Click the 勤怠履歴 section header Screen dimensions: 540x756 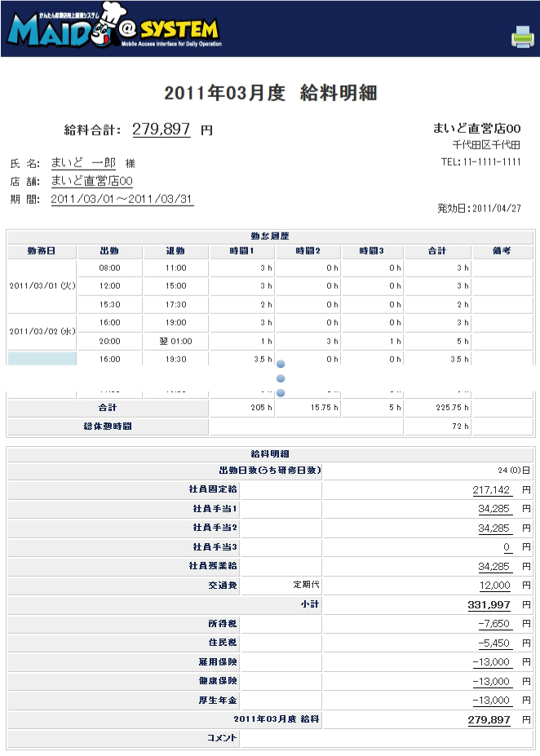coord(270,237)
